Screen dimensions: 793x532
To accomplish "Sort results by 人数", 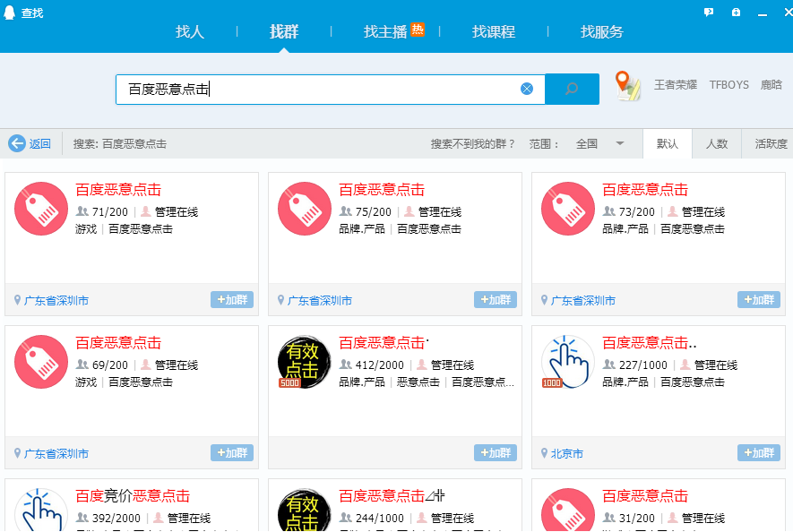I will (717, 144).
